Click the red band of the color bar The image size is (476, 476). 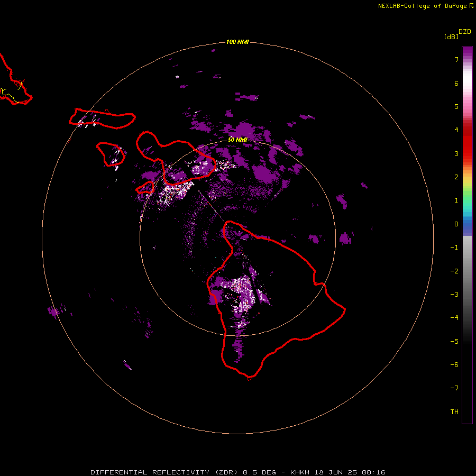(467, 140)
